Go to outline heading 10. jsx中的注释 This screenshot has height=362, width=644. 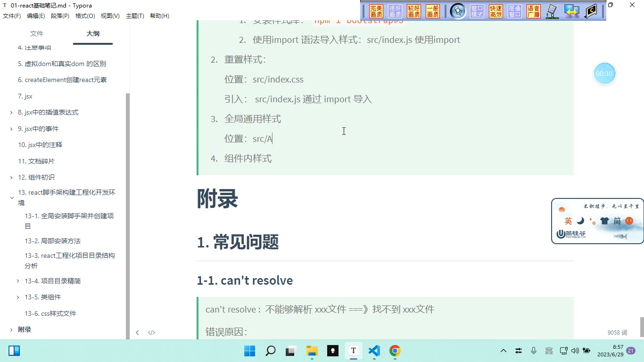(40, 145)
